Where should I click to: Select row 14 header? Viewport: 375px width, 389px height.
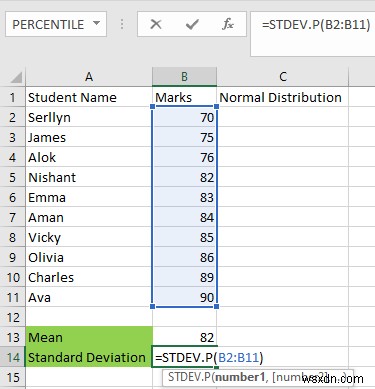click(13, 357)
